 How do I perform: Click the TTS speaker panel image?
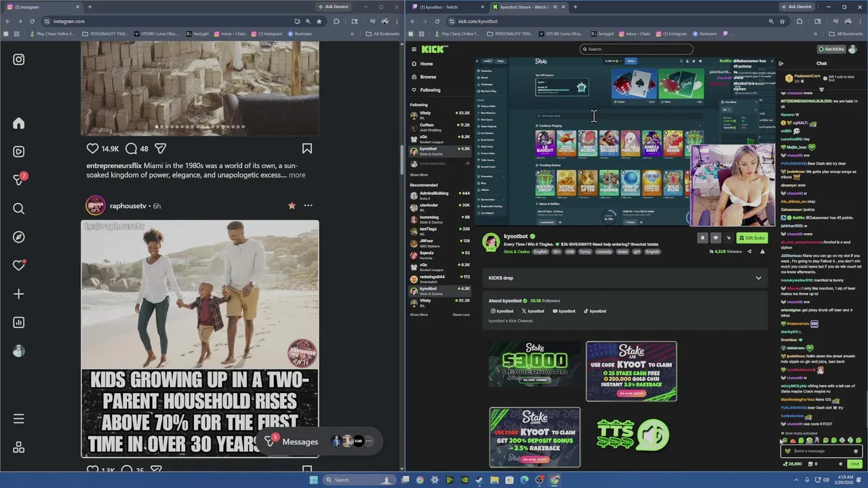tap(633, 435)
